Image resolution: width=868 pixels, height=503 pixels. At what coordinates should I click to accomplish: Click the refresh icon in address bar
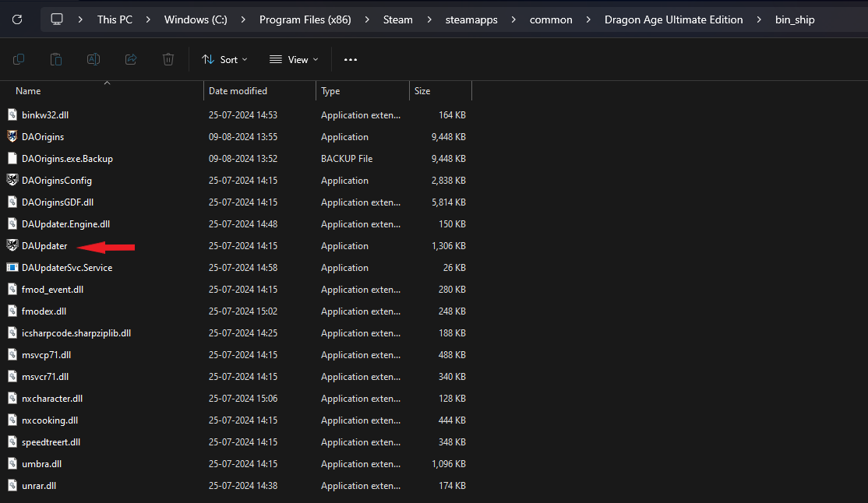tap(17, 19)
